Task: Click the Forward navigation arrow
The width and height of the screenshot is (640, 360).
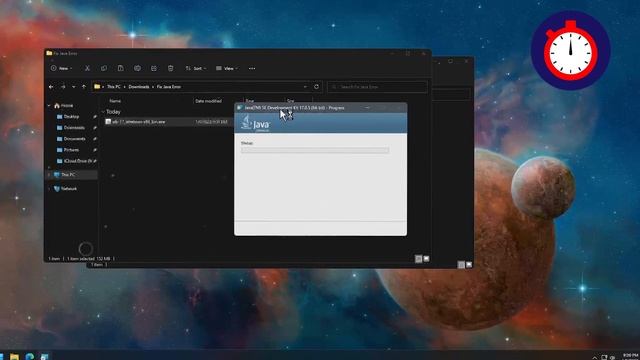Action: 63,87
